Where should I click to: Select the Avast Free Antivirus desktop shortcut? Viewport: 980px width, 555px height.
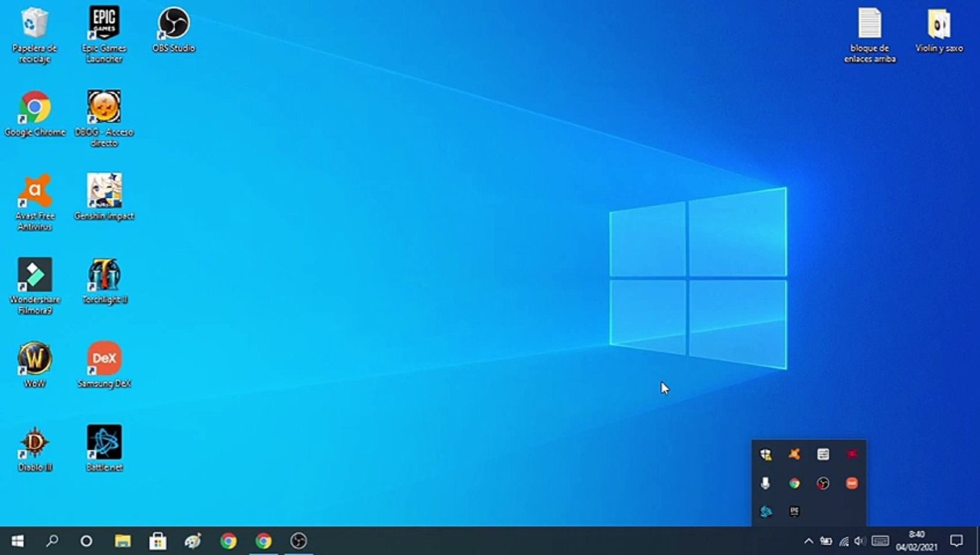pos(35,203)
